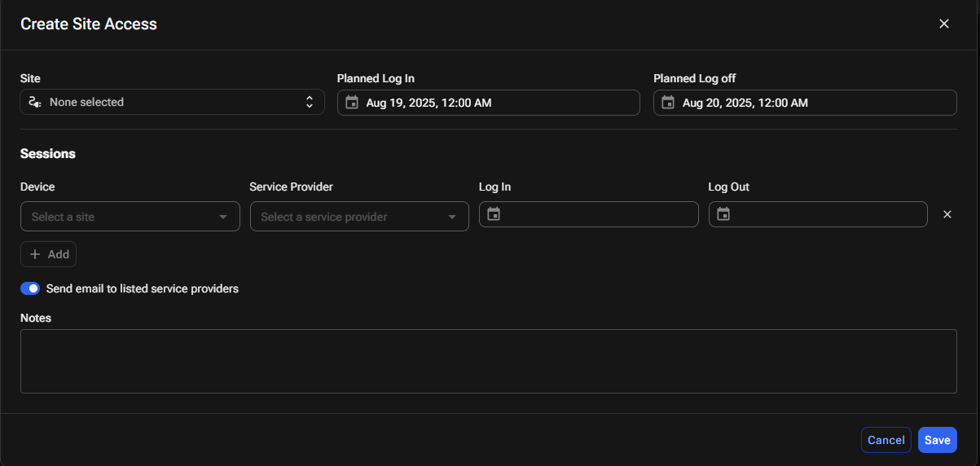
Task: Add a new session row
Action: coord(49,254)
